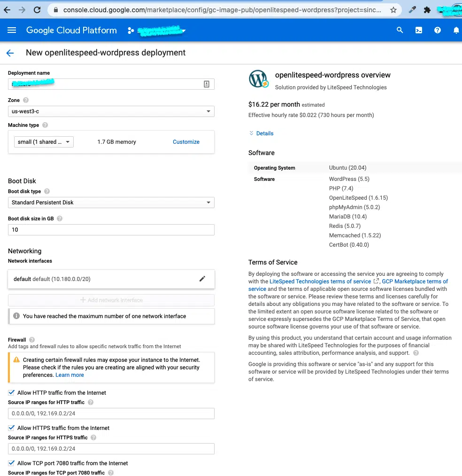Open LiteSpeed Technologies terms of service link
Viewport: 462px width, 476px height.
[320, 281]
